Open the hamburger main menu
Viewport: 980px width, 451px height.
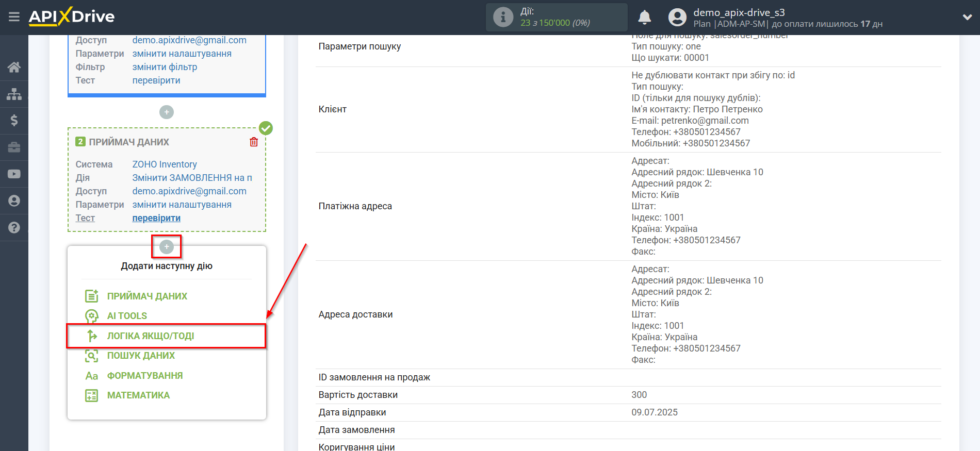(14, 17)
